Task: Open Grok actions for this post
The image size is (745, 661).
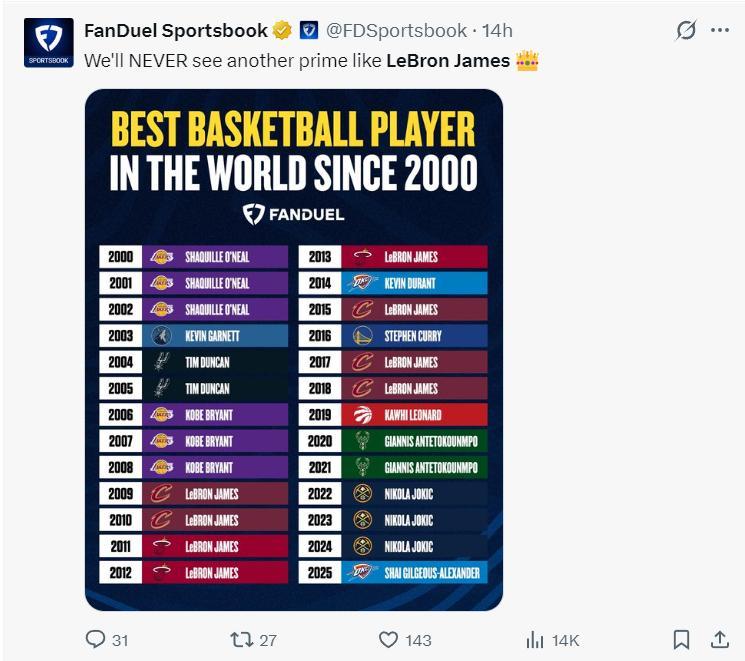Action: tap(685, 30)
